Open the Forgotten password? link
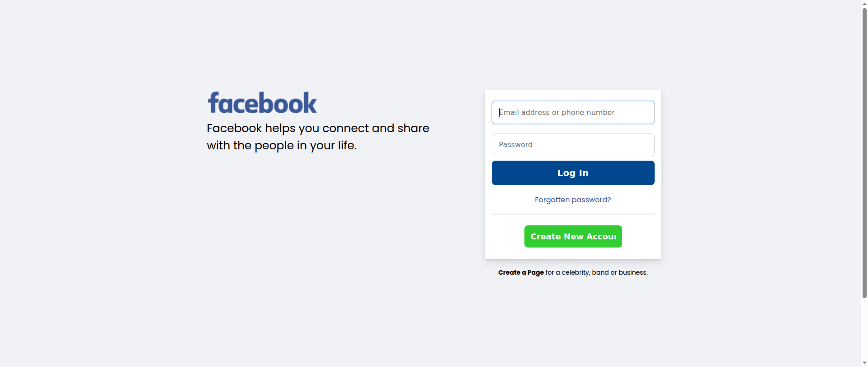The image size is (868, 367). coord(573,200)
